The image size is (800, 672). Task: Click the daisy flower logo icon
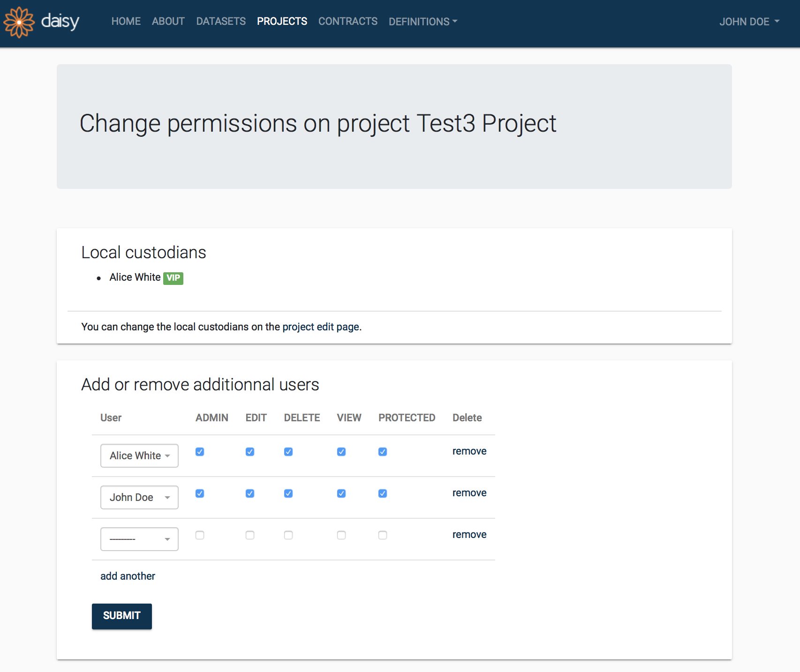(x=19, y=22)
